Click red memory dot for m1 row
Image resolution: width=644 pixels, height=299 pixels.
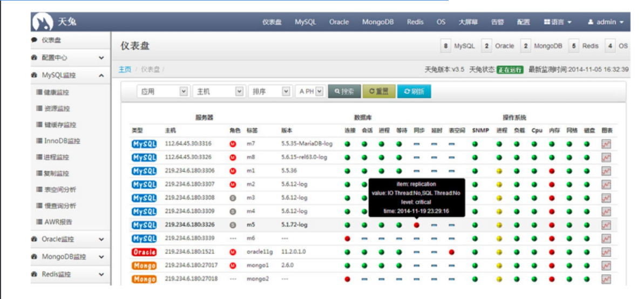click(552, 171)
